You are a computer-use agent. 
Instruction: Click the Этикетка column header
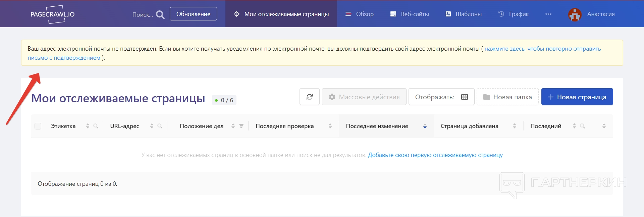pos(63,126)
